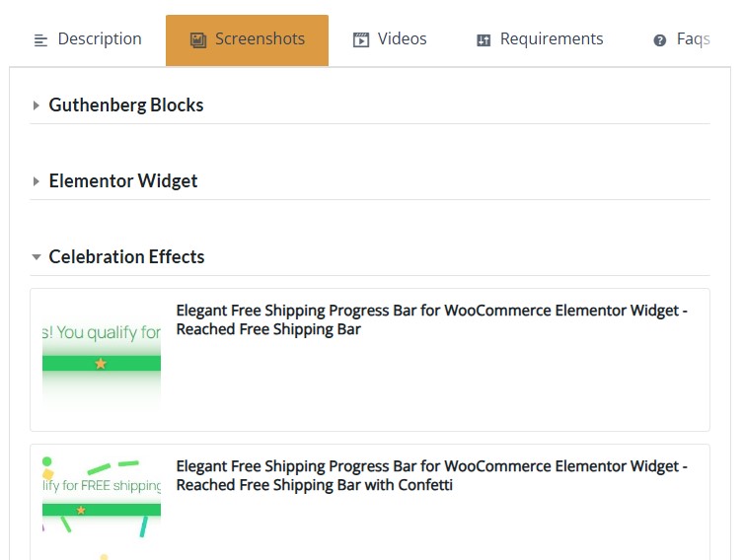Click the Elementor Widget heading
Screen dimensions: 744x560
coord(123,181)
